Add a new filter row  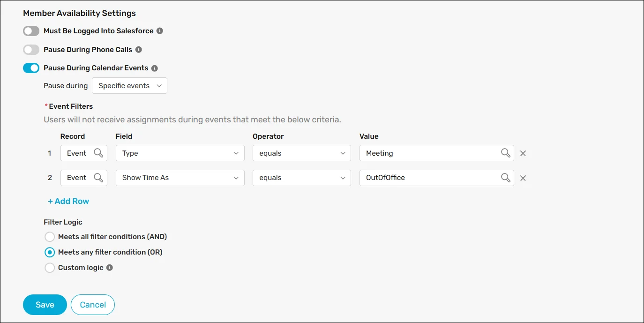[x=68, y=201]
